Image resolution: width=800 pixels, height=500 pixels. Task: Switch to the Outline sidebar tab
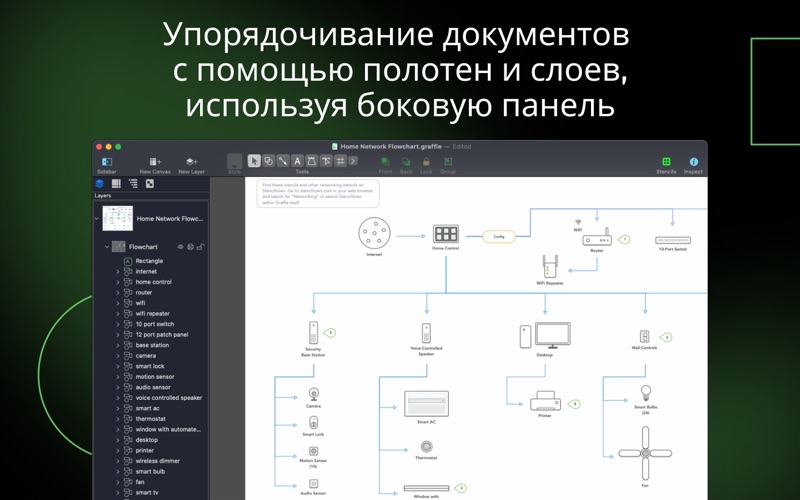pyautogui.click(x=133, y=184)
